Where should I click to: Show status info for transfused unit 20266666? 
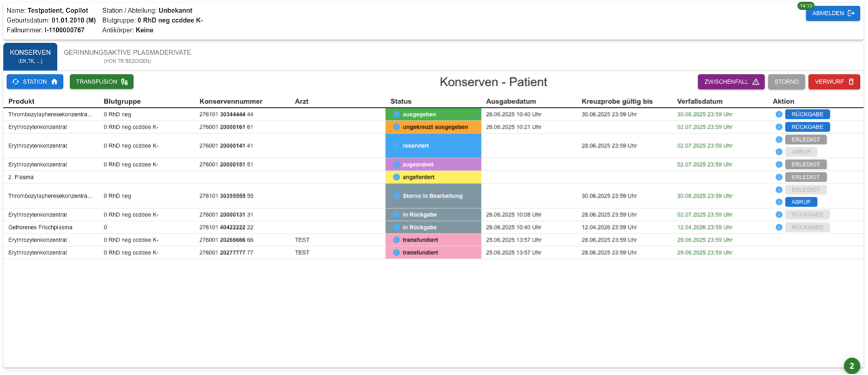pyautogui.click(x=397, y=240)
